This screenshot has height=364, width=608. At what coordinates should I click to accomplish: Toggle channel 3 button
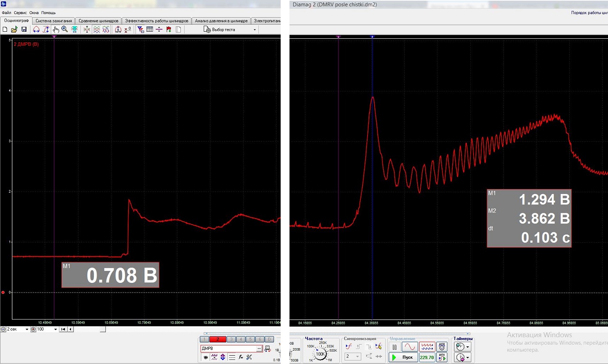pos(231,339)
